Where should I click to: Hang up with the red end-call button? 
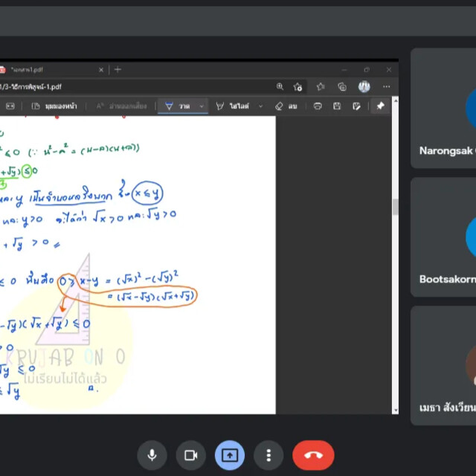point(313,455)
